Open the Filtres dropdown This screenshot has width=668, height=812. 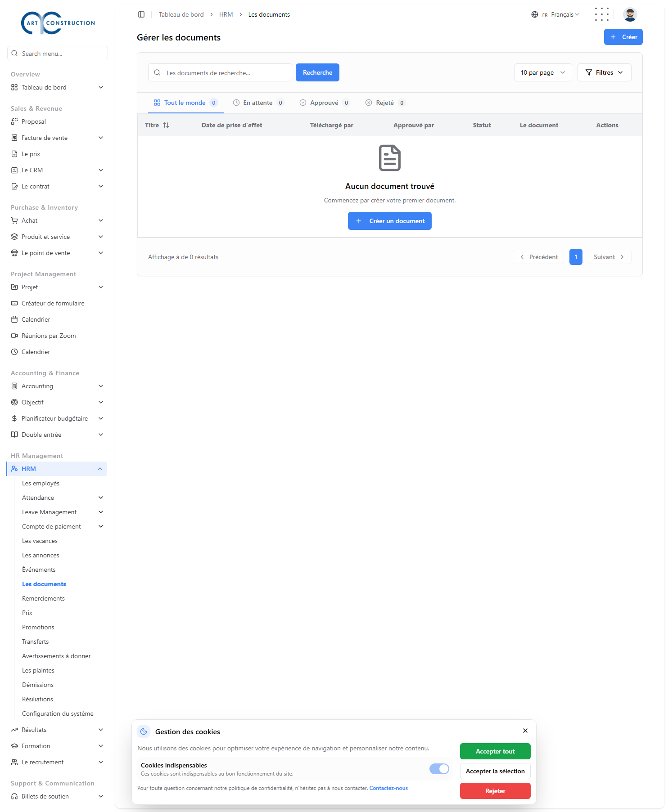pos(604,72)
